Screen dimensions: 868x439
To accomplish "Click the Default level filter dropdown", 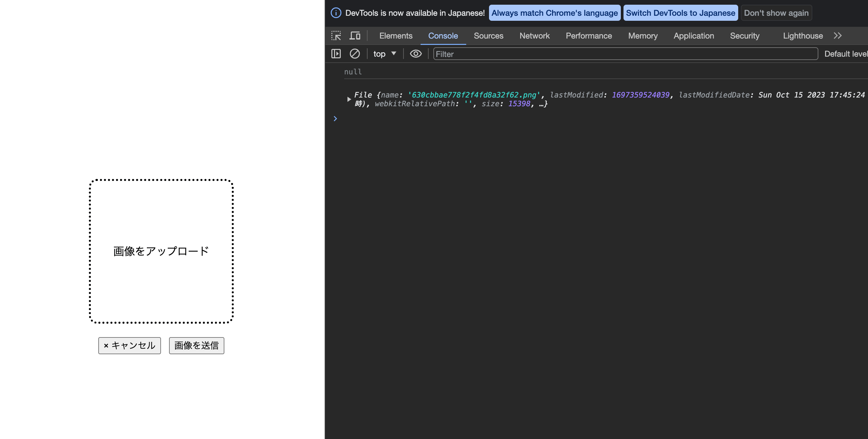I will (x=846, y=53).
